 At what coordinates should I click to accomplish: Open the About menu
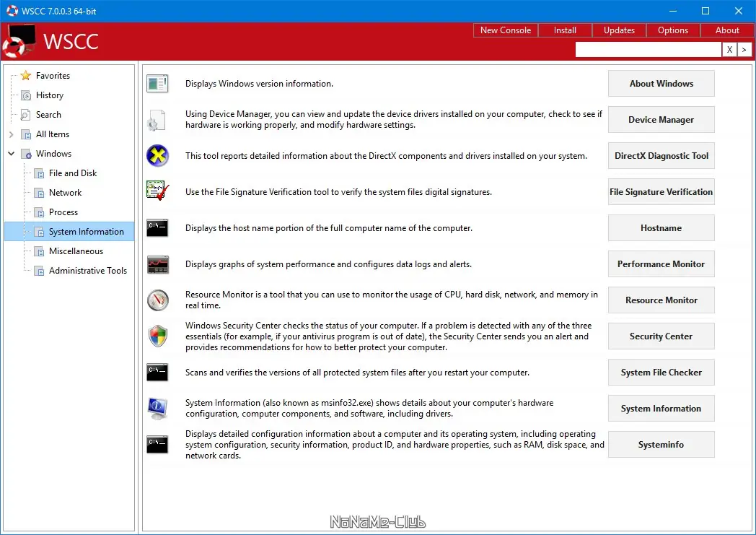(x=727, y=30)
